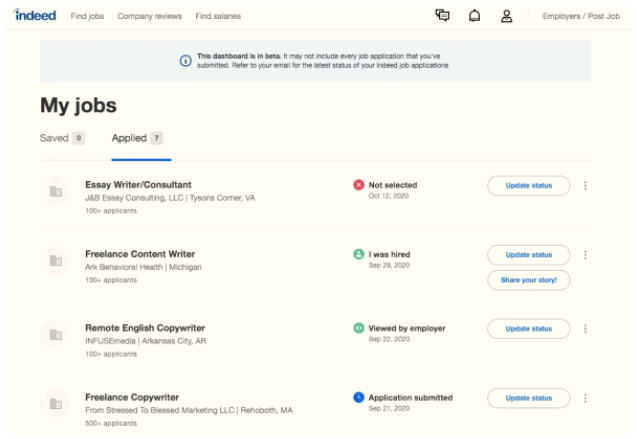Viewport: 637px width, 439px height.
Task: Click the Not selected status text
Action: click(x=393, y=185)
